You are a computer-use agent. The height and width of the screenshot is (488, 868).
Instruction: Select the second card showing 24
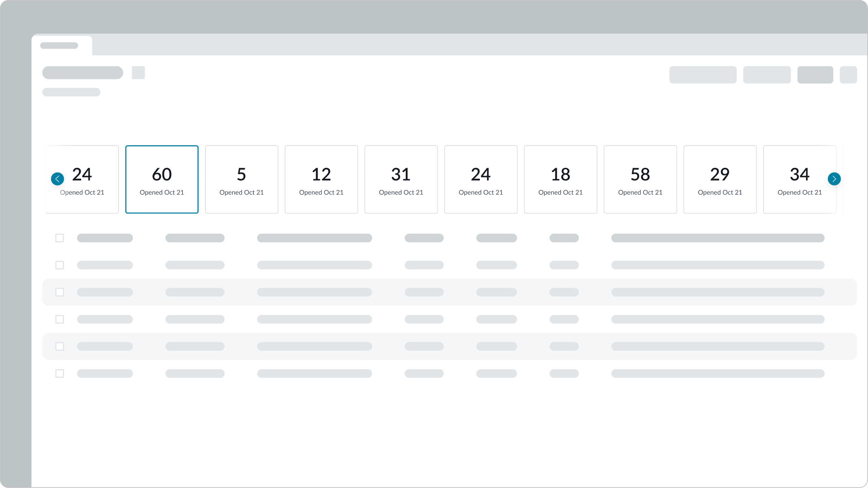481,179
